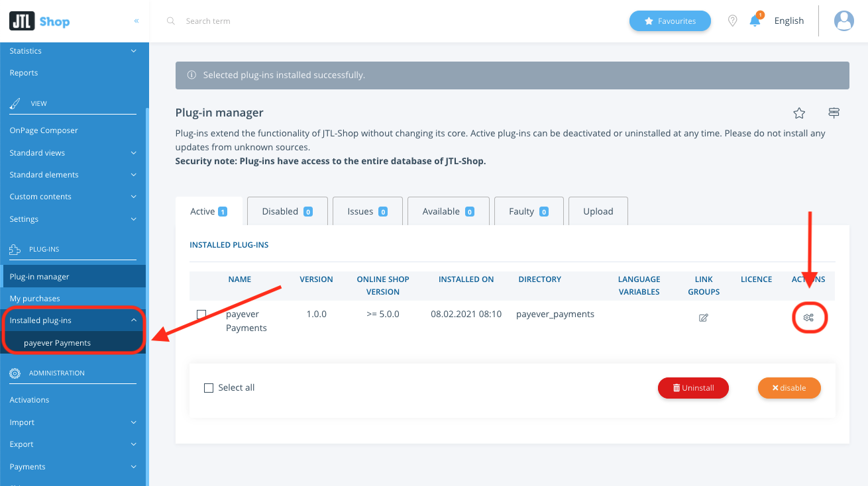Click the payever_payments directory cell
Viewport: 868px width, 486px height.
tap(555, 315)
